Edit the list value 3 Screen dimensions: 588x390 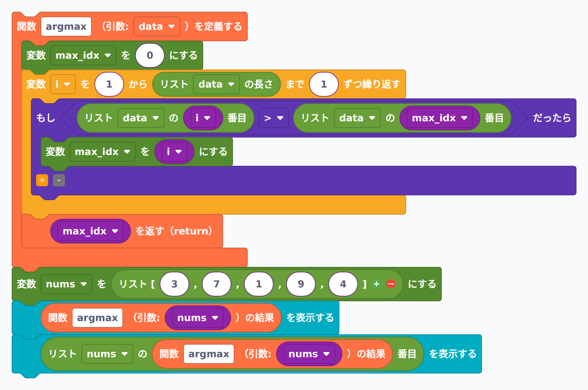[175, 284]
